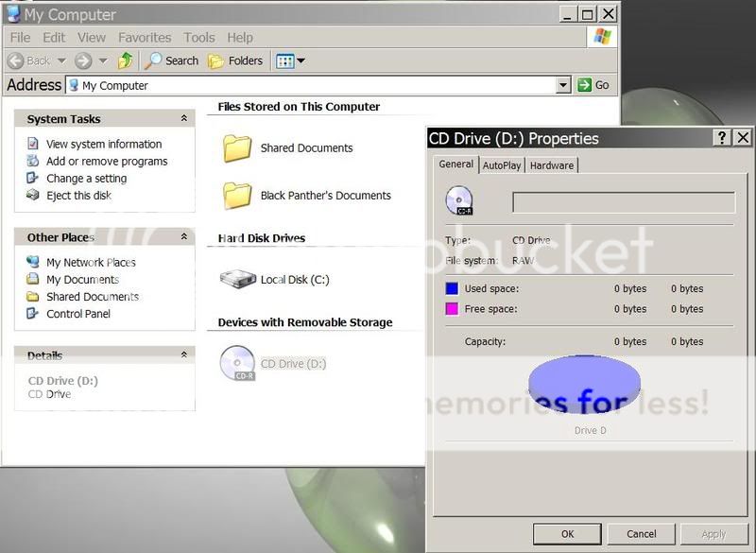Collapse the System Tasks panel

coord(184,119)
